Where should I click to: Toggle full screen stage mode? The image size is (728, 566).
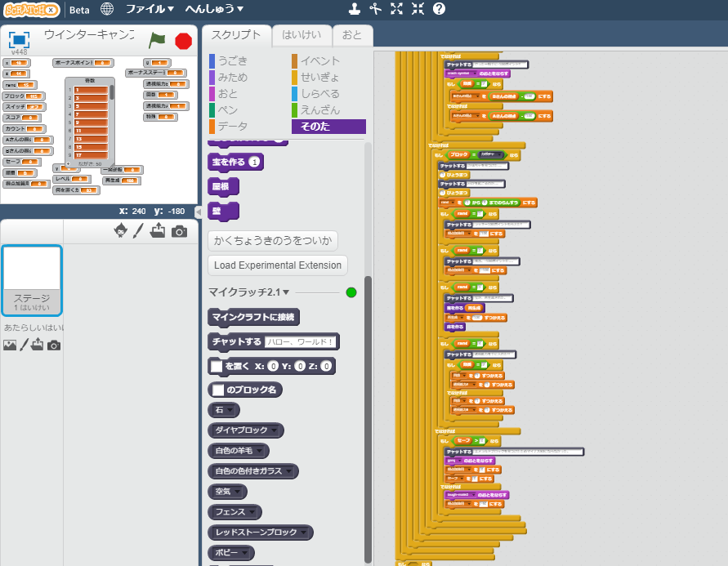coord(20,39)
